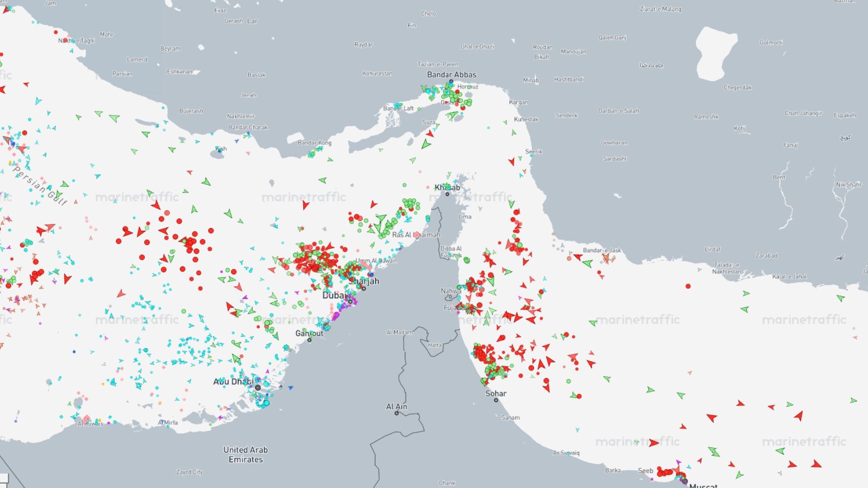This screenshot has height=488, width=868.
Task: Select the Khasab port circle marker
Action: click(447, 194)
